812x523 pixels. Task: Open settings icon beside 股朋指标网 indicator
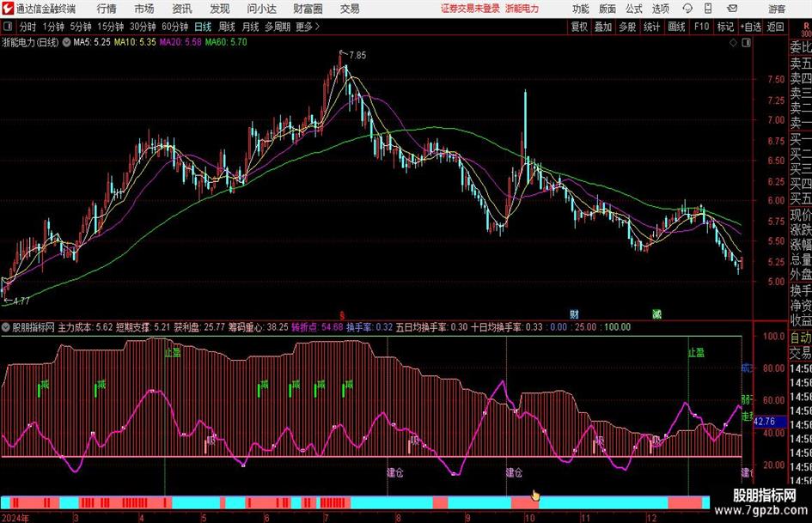pos(6,327)
